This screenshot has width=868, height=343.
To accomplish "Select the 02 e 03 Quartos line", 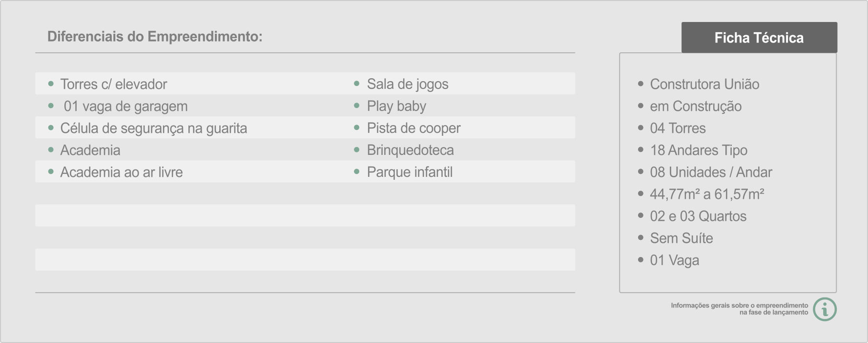I will [x=698, y=216].
